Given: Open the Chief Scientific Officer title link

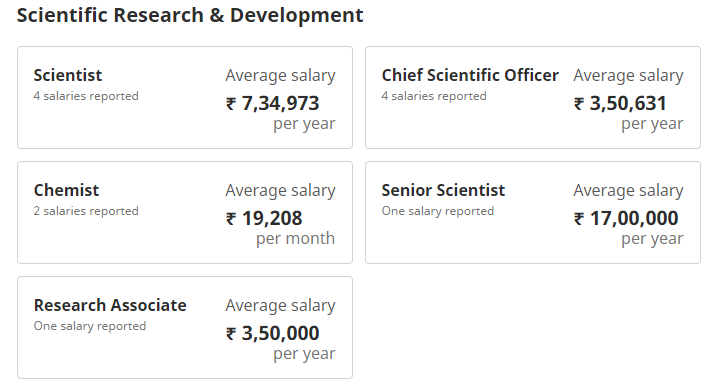Looking at the screenshot, I should tap(470, 75).
